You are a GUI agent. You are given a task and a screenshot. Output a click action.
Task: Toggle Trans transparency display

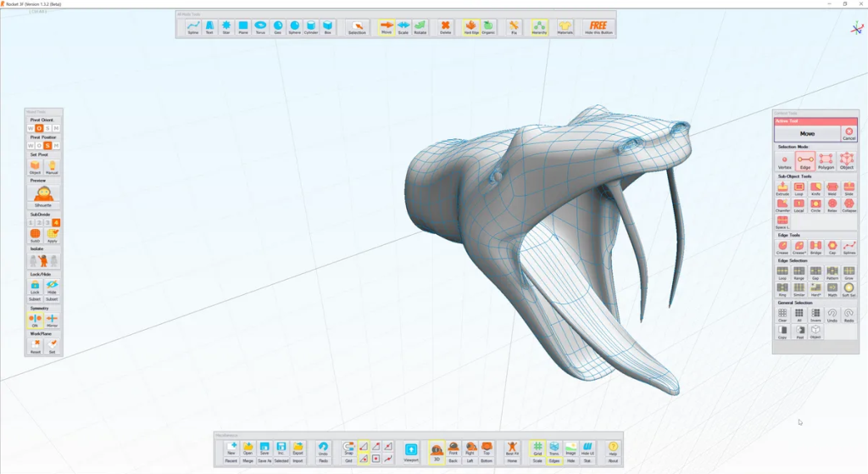tap(554, 448)
